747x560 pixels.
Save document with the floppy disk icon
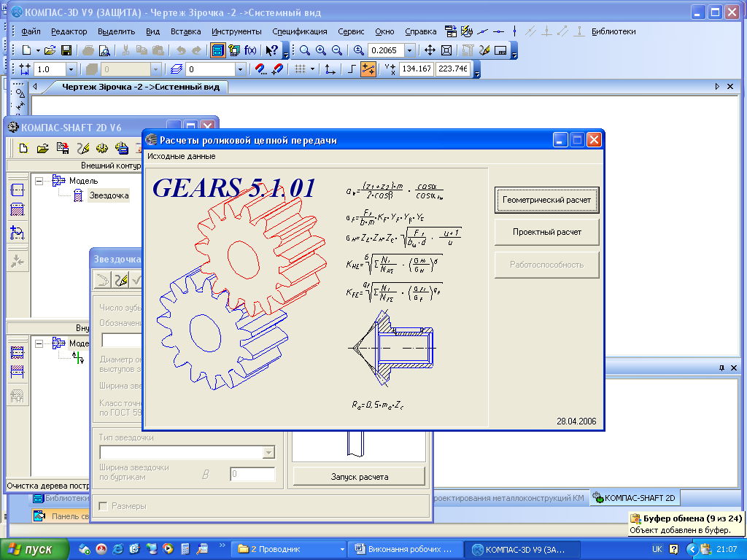click(66, 50)
